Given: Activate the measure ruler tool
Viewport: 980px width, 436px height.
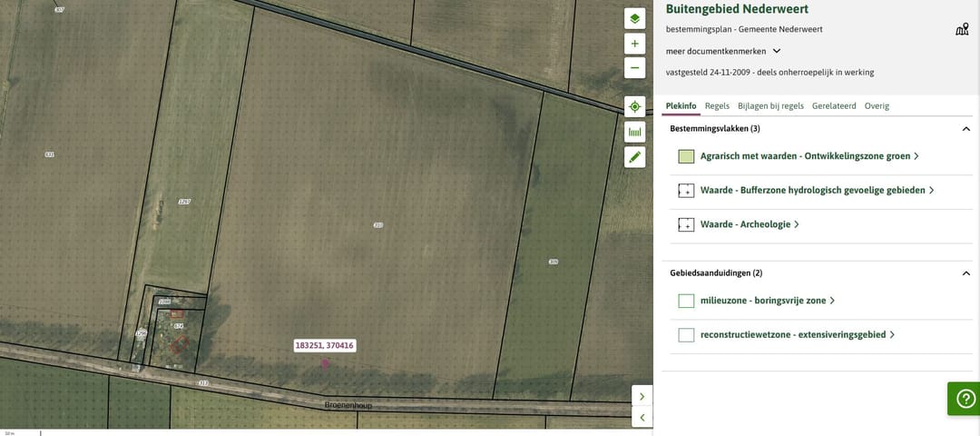Looking at the screenshot, I should click(634, 132).
